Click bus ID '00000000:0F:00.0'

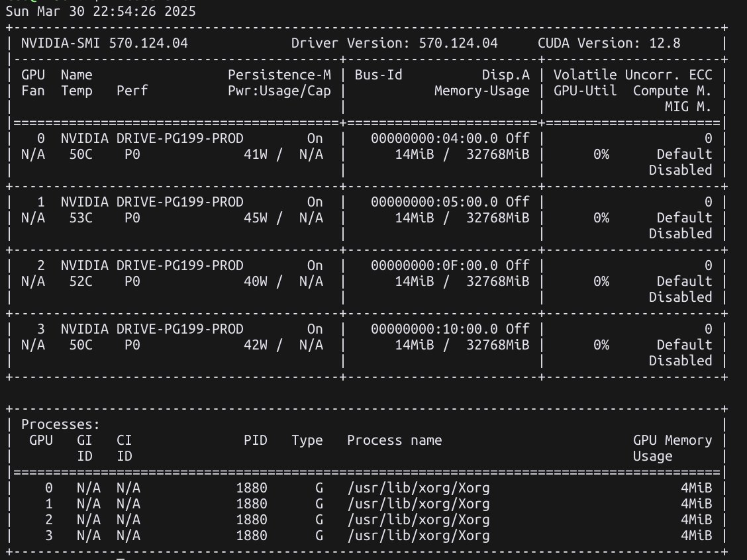tap(434, 265)
